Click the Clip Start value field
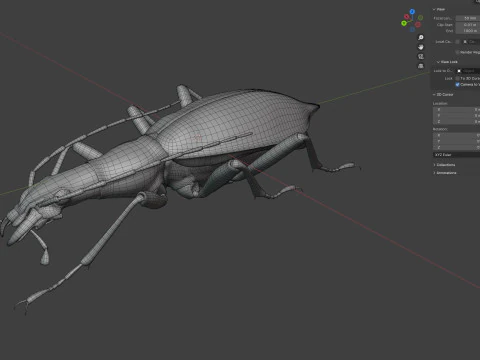This screenshot has width=480, height=360. click(x=468, y=25)
